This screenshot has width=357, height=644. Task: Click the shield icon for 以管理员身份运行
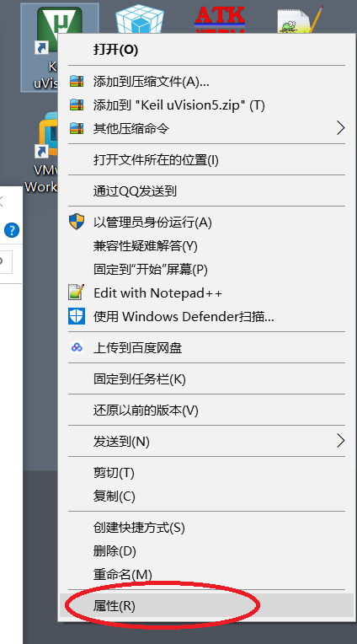[77, 223]
